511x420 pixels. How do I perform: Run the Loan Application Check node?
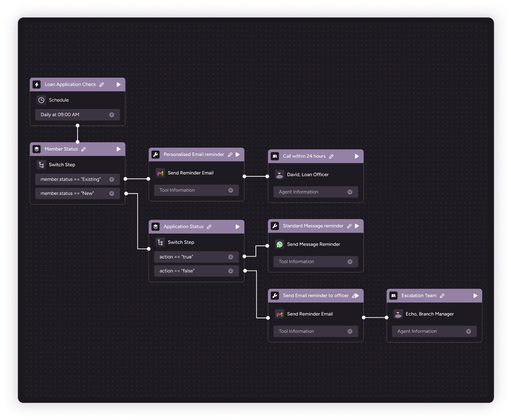point(118,85)
